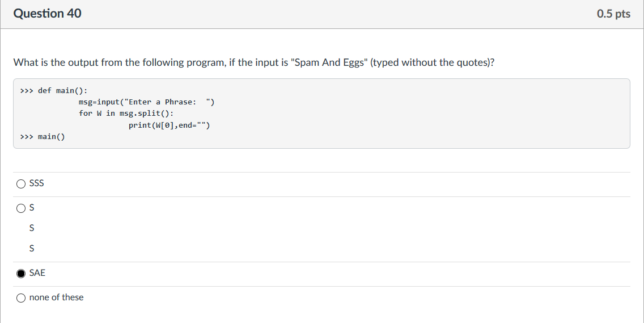Screen dimensions: 644x323
Task: Select the SAE radio button
Action: tap(21, 274)
